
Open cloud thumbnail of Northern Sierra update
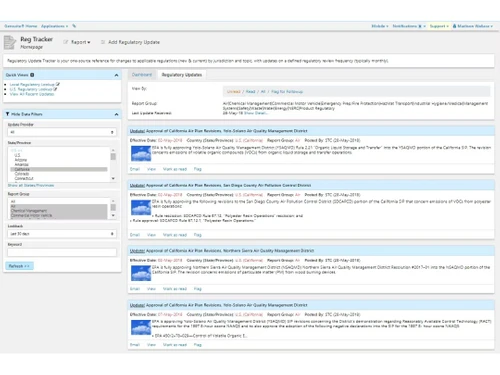point(141,274)
